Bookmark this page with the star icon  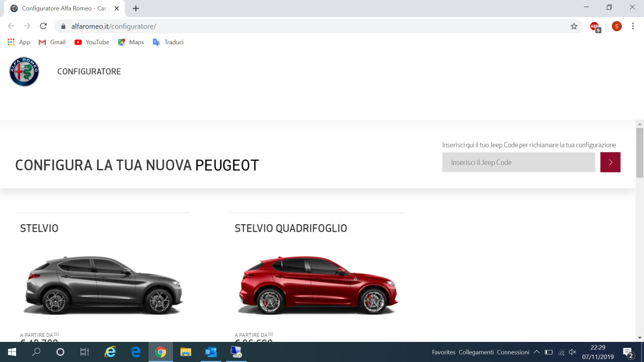pyautogui.click(x=574, y=26)
